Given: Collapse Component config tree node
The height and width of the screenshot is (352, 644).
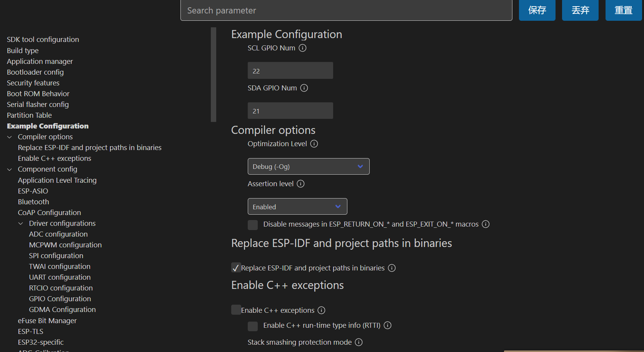Looking at the screenshot, I should [10, 169].
